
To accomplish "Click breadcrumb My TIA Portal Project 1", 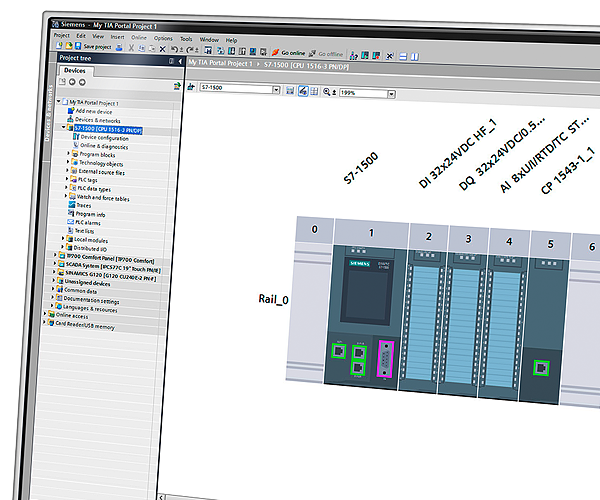I will tap(220, 63).
